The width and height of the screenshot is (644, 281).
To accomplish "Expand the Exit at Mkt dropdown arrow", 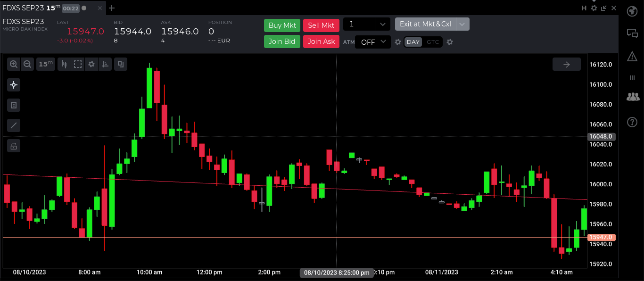I will click(x=463, y=24).
